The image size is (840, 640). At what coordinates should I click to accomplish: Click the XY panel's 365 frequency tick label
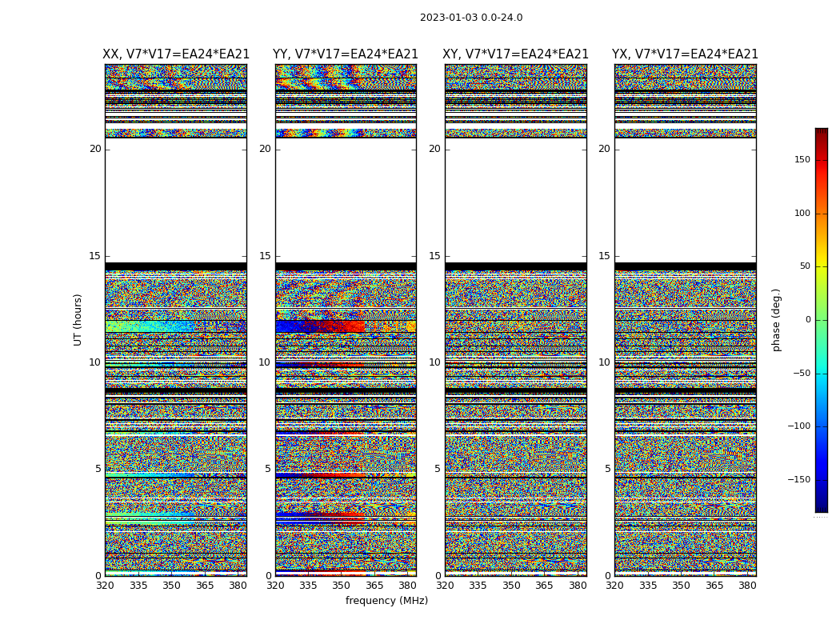pos(544,586)
